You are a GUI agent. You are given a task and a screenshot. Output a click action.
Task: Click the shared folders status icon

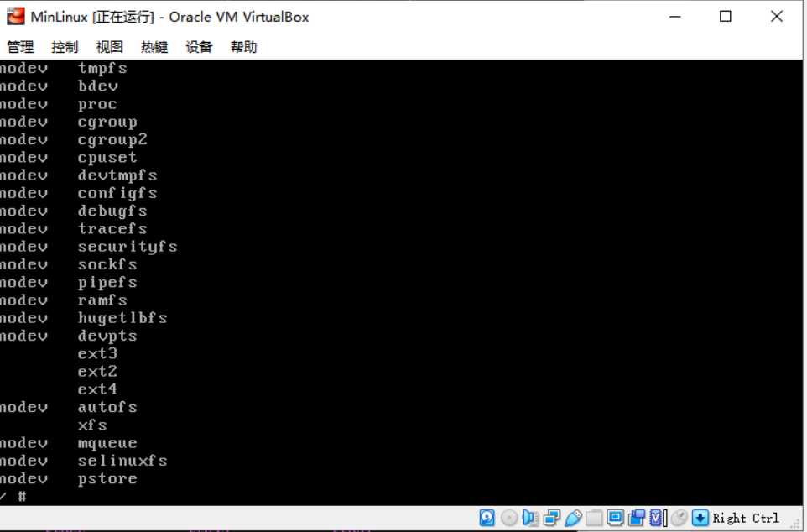pyautogui.click(x=594, y=518)
